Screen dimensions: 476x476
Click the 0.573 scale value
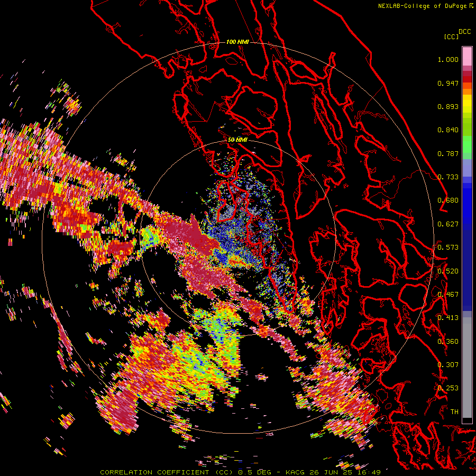(x=448, y=248)
